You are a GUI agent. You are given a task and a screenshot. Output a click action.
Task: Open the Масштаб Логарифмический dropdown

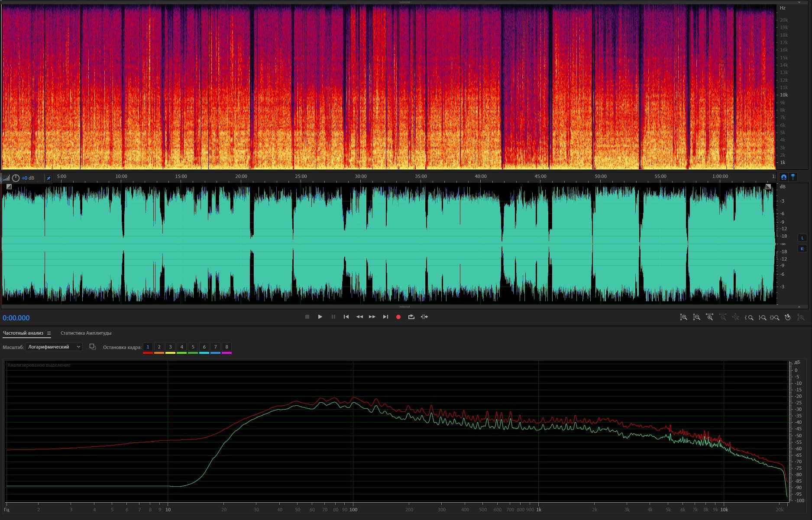[x=54, y=347]
